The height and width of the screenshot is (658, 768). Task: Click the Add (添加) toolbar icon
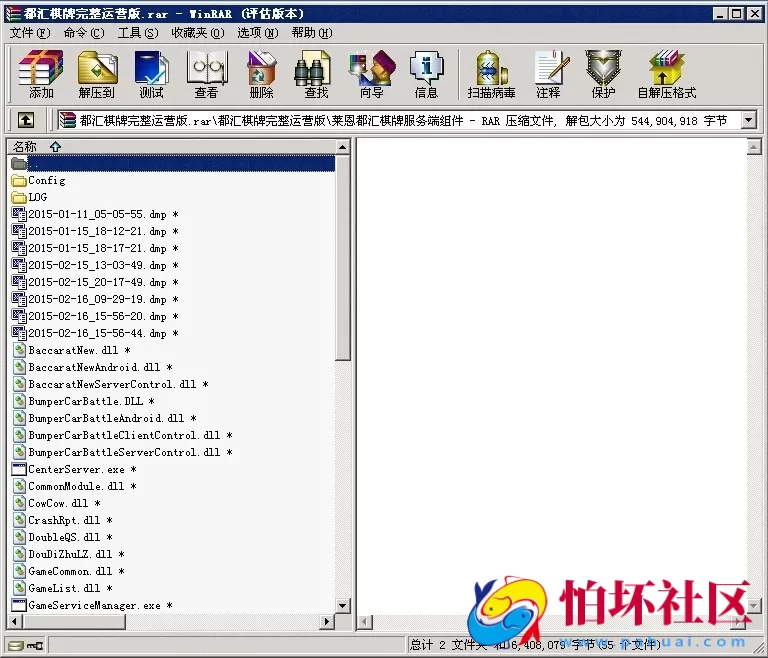pos(41,75)
